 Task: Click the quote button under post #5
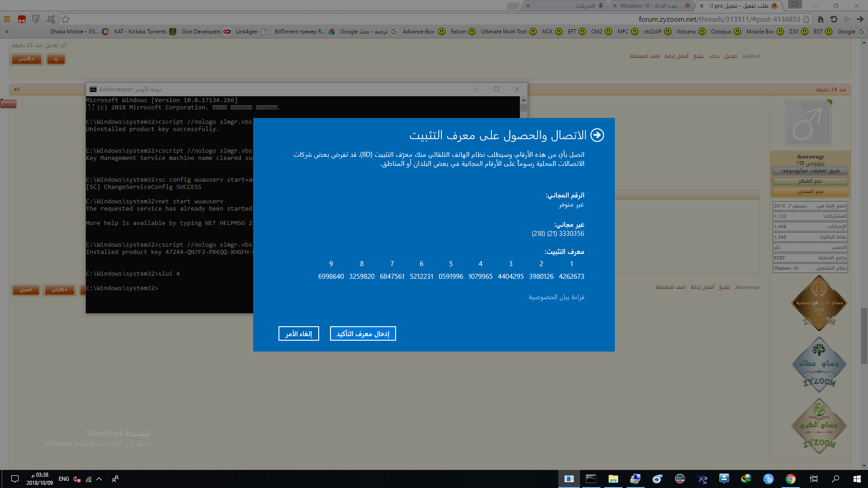click(x=59, y=290)
